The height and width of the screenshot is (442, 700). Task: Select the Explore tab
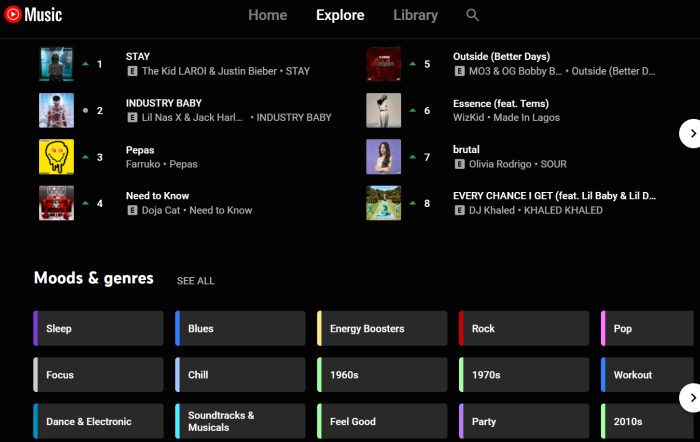click(340, 15)
